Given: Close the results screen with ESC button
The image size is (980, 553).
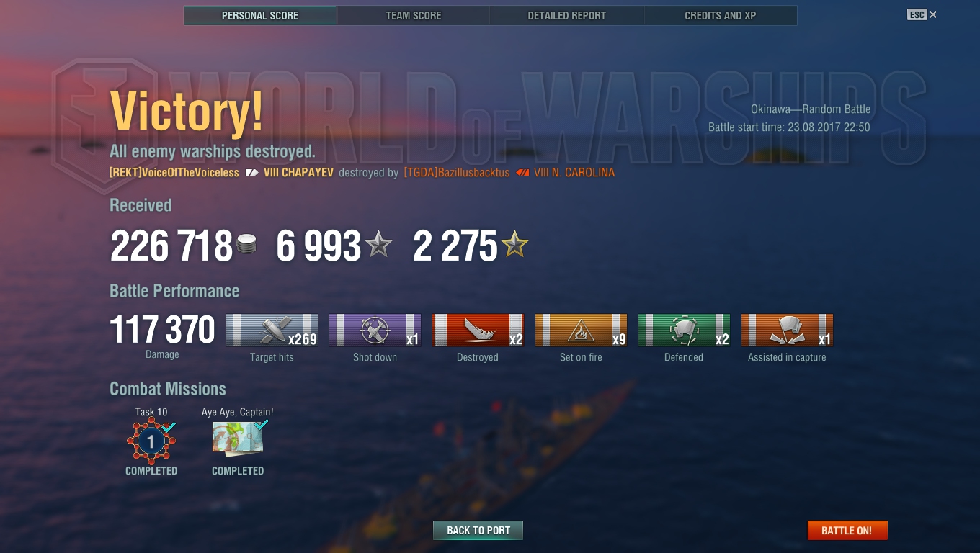Looking at the screenshot, I should click(922, 14).
